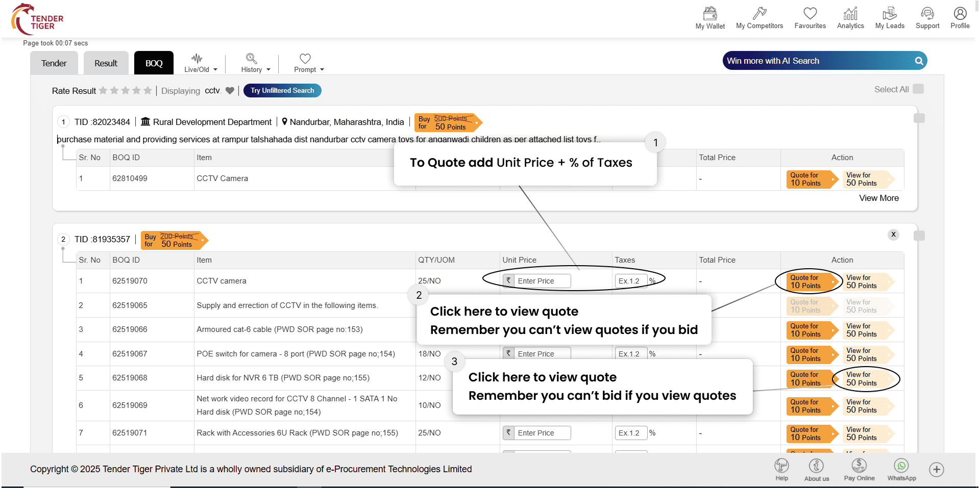Viewport: 980px width, 488px height.
Task: Switch to the Tender tab
Action: click(54, 63)
